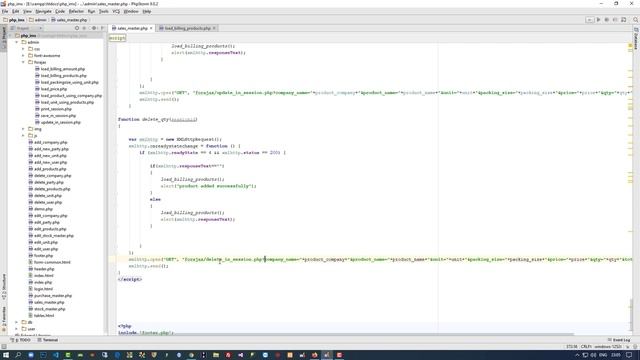
Task: Open Project panel settings gear
Action: pos(94,28)
